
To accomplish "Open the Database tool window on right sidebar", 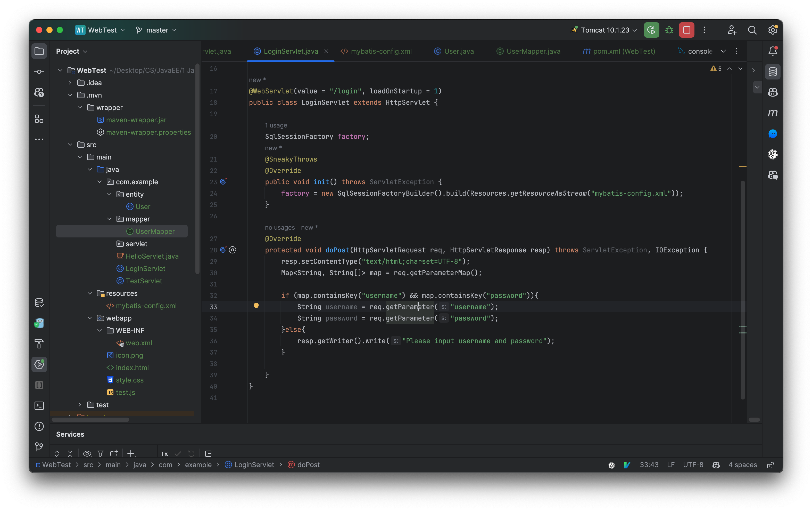I will 773,72.
